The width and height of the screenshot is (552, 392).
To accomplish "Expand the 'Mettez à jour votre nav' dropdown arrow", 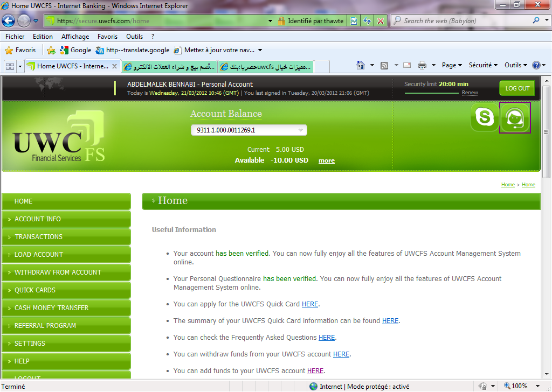I will pos(260,50).
